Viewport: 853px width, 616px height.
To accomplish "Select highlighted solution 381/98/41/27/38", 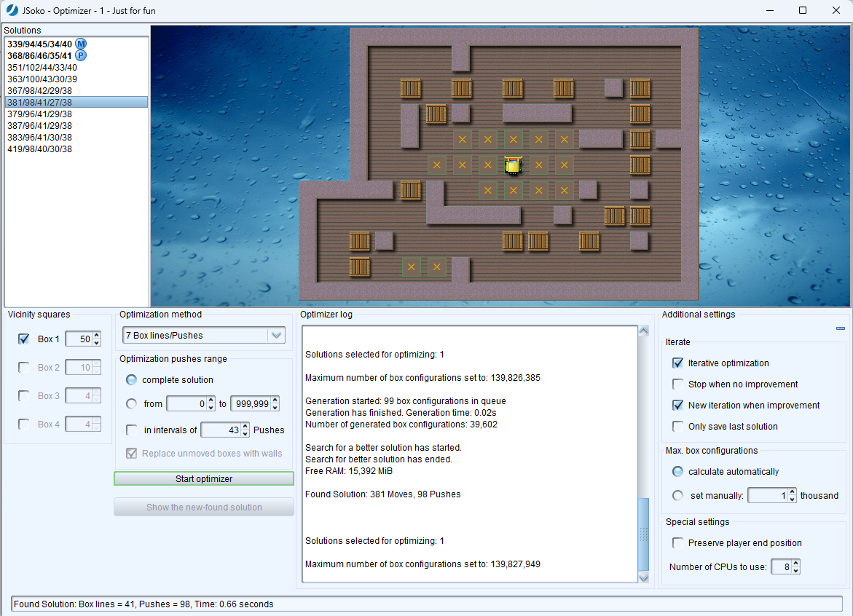I will click(x=76, y=102).
